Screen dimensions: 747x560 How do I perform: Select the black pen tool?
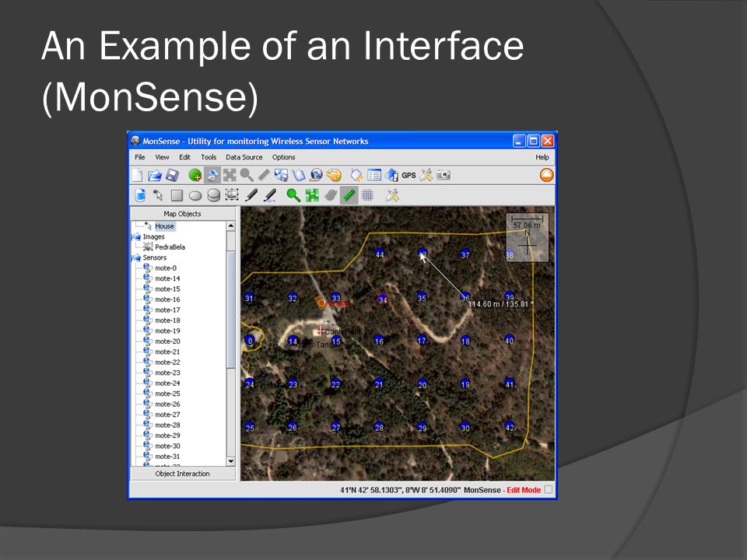click(251, 195)
